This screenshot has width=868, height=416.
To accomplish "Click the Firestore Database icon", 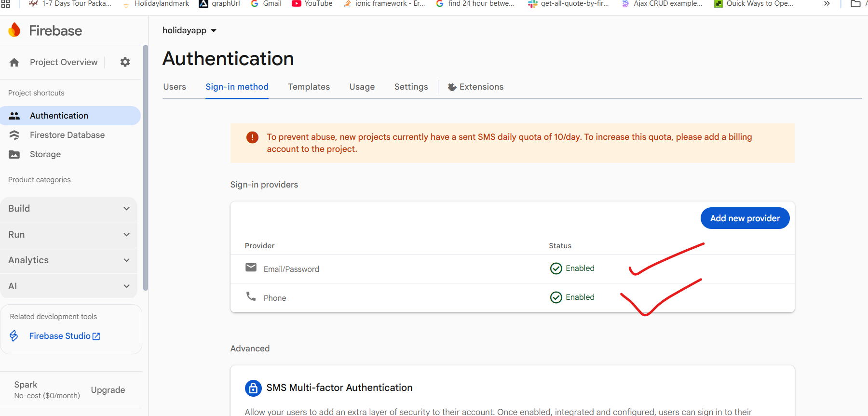I will pyautogui.click(x=14, y=135).
